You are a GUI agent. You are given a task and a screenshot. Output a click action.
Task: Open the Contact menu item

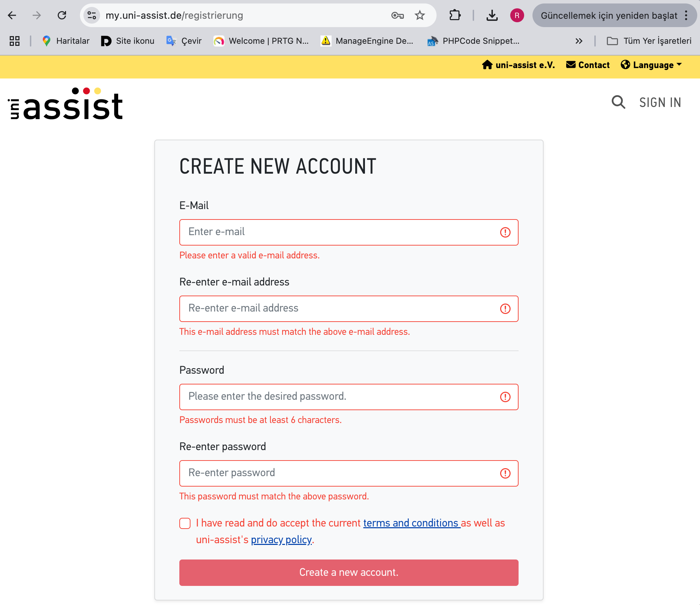tap(588, 65)
